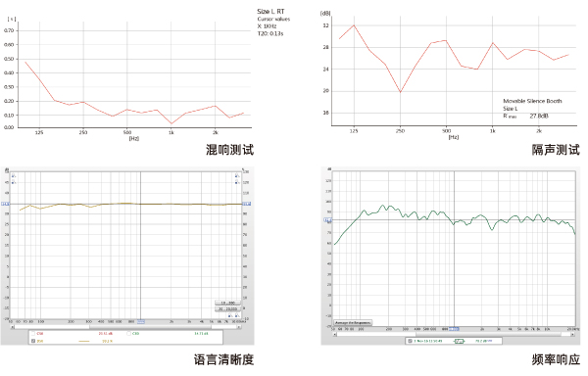
Task: Click the 20..20,000 frequency range button
Action: 227,309
